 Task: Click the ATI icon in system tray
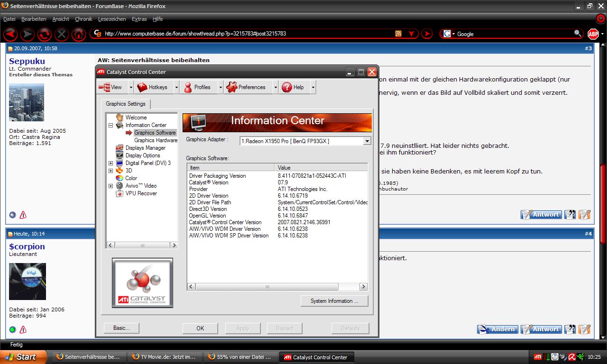point(538,357)
